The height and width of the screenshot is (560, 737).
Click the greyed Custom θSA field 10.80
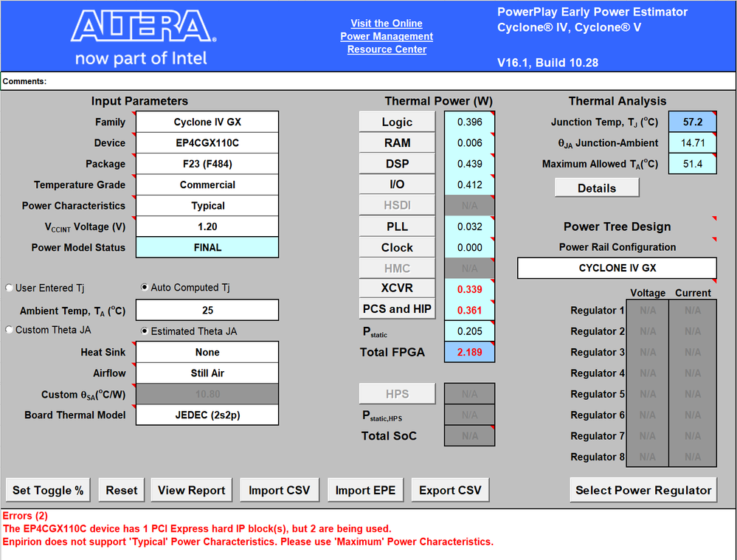point(207,394)
